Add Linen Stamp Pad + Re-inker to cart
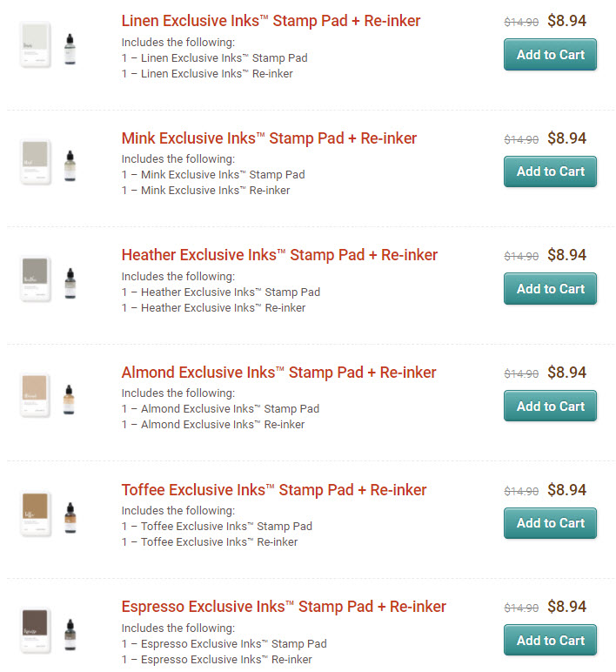This screenshot has height=672, width=616. (x=550, y=55)
